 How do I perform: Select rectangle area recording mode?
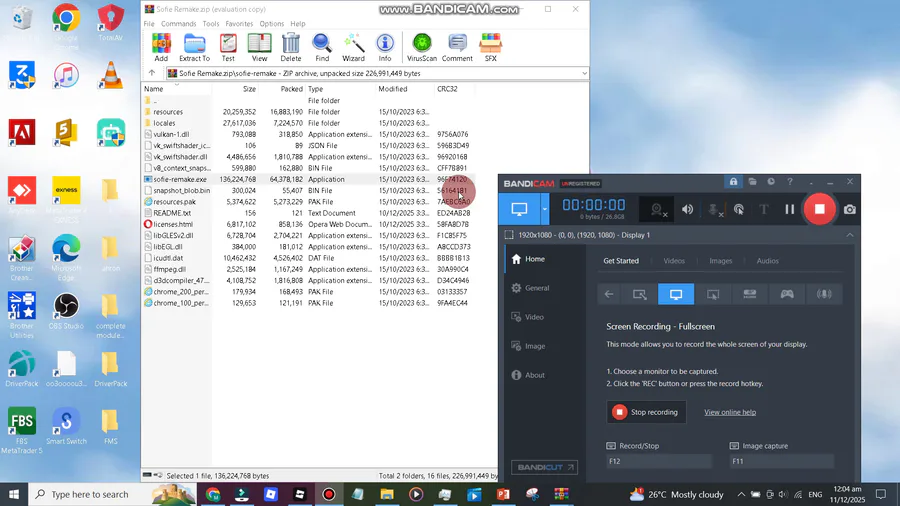pyautogui.click(x=639, y=294)
